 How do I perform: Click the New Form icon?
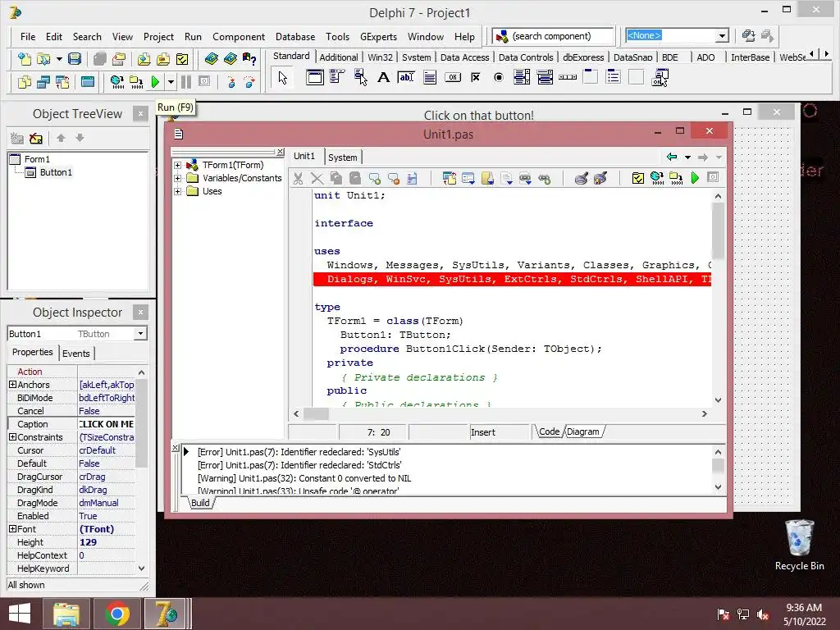point(87,82)
